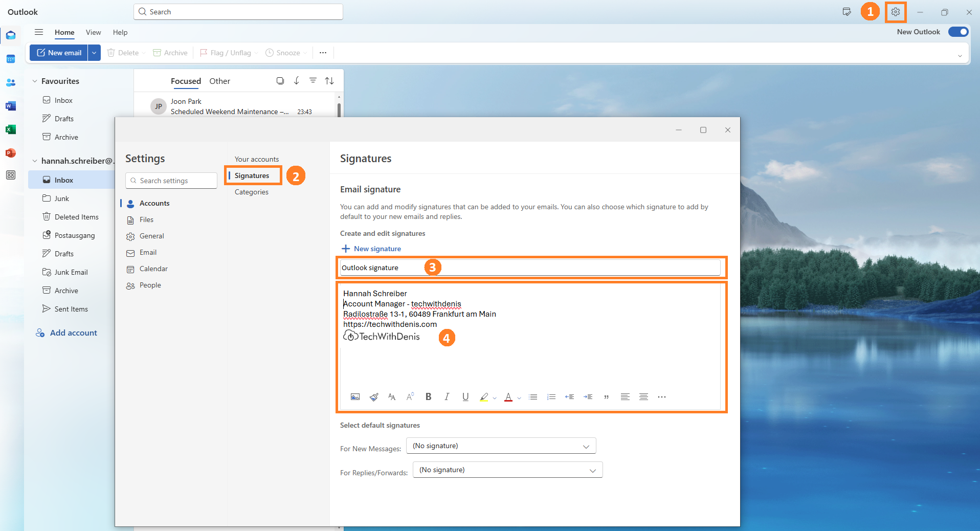Toggle bold formatting in signature
The width and height of the screenshot is (980, 531).
[x=429, y=397]
